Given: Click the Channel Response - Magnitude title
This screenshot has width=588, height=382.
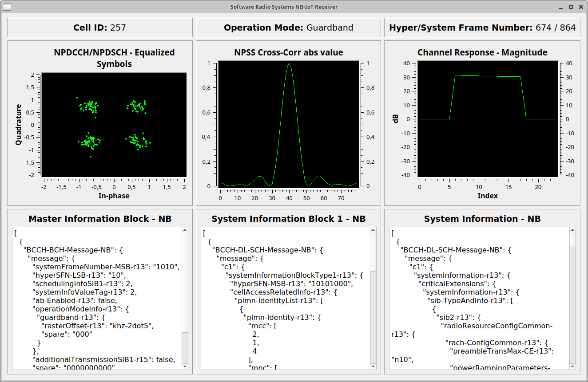Looking at the screenshot, I should pos(482,52).
